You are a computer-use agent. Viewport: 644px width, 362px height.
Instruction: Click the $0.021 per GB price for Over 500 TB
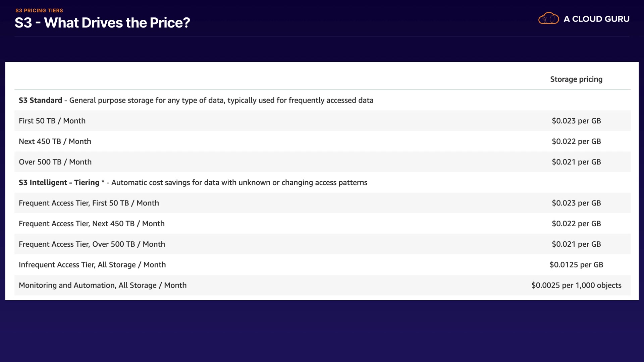point(576,162)
